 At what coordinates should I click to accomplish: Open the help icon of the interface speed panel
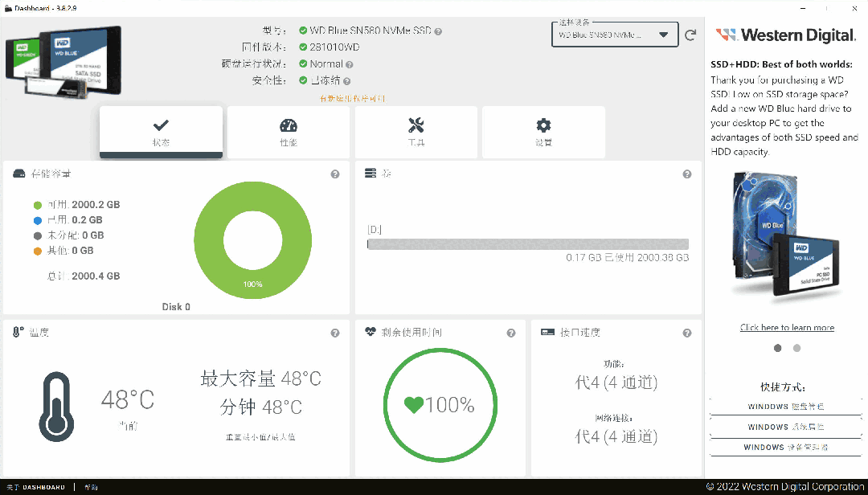687,333
